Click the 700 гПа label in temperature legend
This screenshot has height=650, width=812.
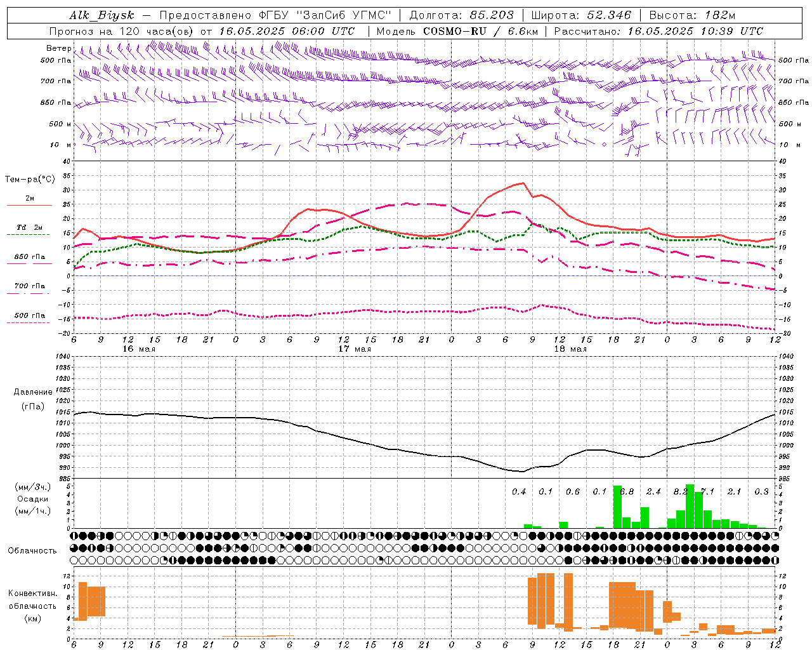[x=29, y=286]
